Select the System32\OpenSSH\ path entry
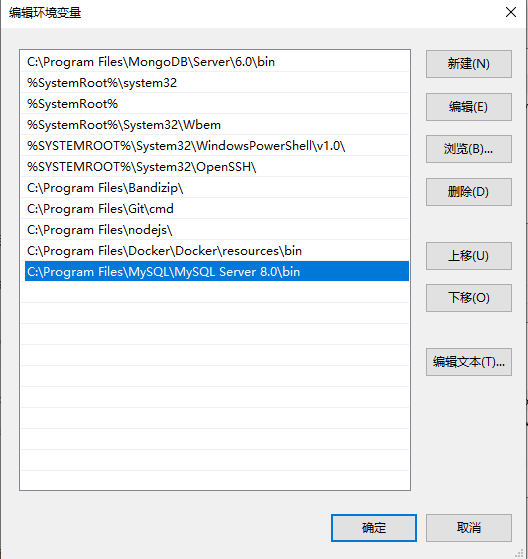Screen dimensions: 528x559 (x=215, y=167)
